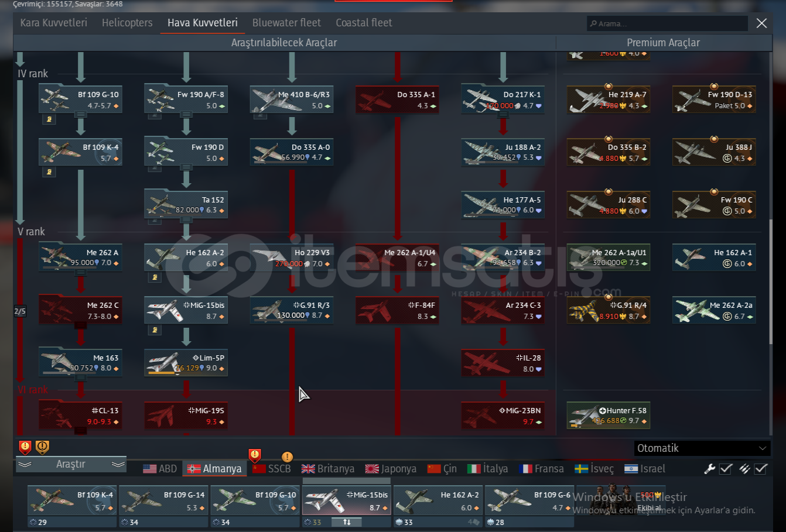786x532 pixels.
Task: Select the Ju 188 A-2 bomber card
Action: (503, 152)
